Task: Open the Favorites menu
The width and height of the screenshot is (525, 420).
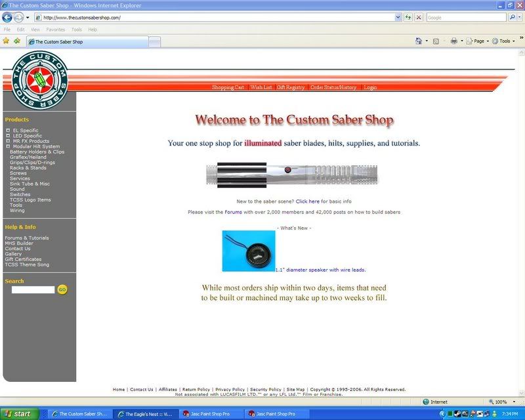Action: 55,30
